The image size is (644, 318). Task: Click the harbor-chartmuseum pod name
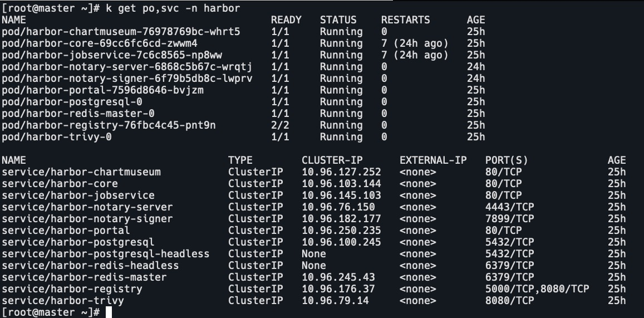[121, 32]
